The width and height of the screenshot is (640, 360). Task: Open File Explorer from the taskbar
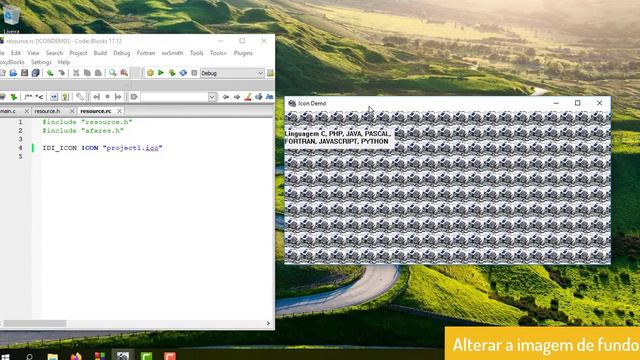(x=53, y=356)
